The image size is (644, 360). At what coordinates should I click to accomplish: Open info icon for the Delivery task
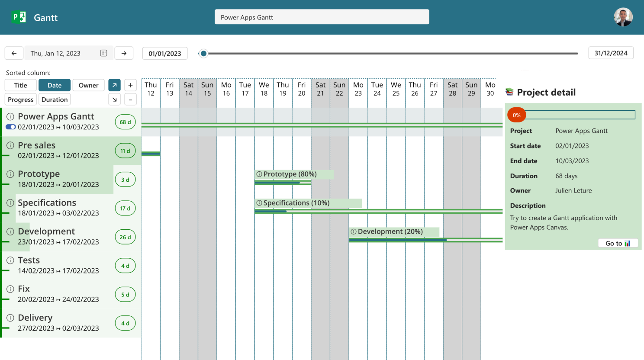coord(10,318)
